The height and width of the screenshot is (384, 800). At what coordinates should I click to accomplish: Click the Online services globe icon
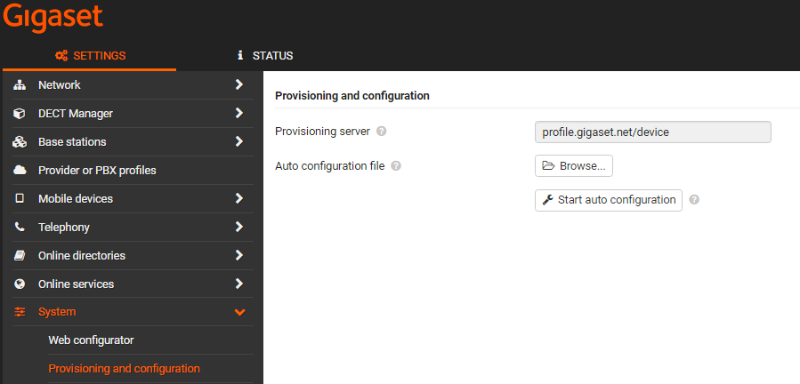point(19,284)
